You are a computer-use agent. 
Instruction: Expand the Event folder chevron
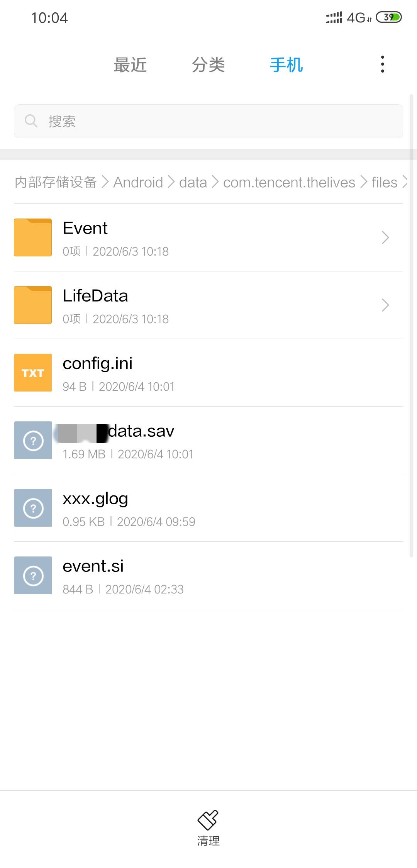pyautogui.click(x=385, y=237)
